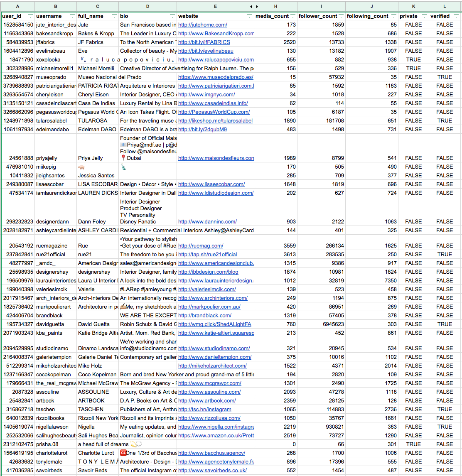Open the website column filter icon
This screenshot has width=462, height=476.
pyautogui.click(x=249, y=16)
